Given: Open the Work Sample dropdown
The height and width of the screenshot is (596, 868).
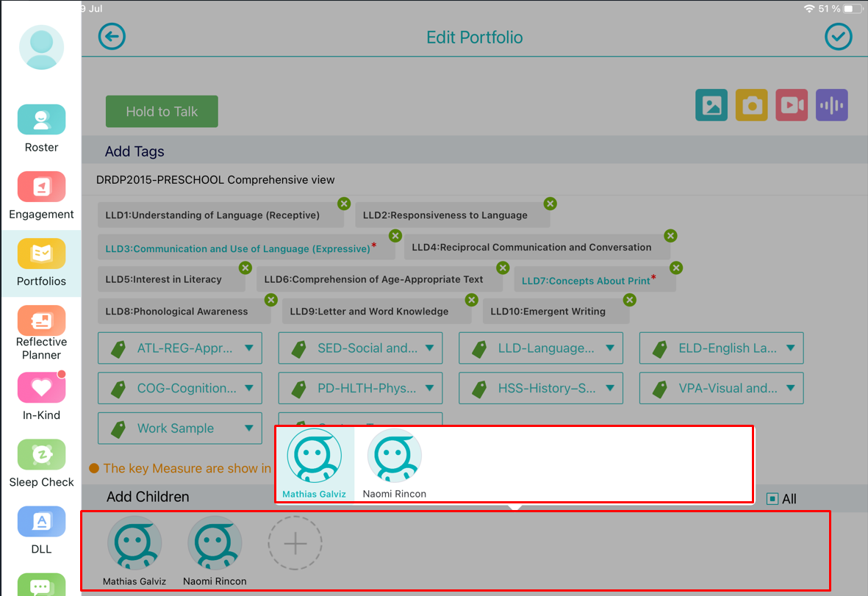Looking at the screenshot, I should tap(180, 428).
